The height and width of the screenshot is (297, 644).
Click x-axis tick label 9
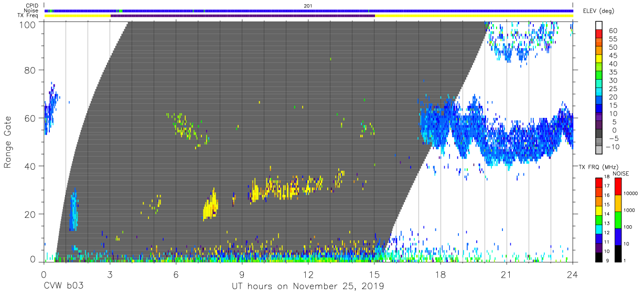coord(242,274)
